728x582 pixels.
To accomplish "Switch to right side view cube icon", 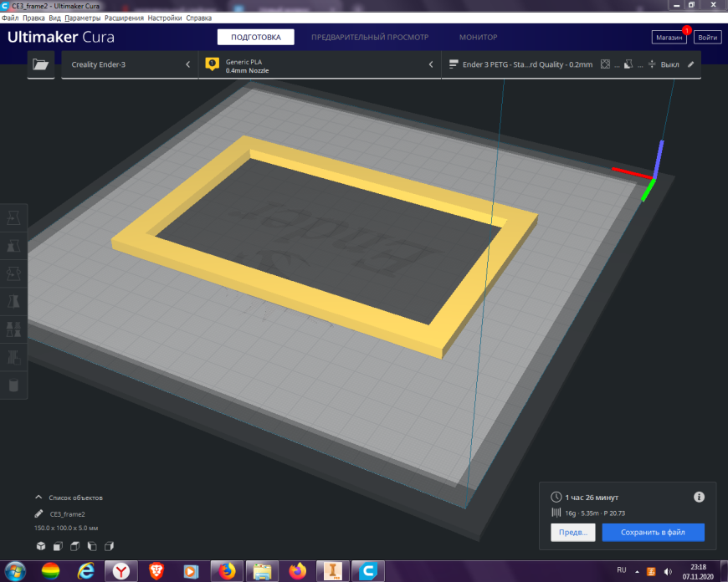I will click(109, 546).
